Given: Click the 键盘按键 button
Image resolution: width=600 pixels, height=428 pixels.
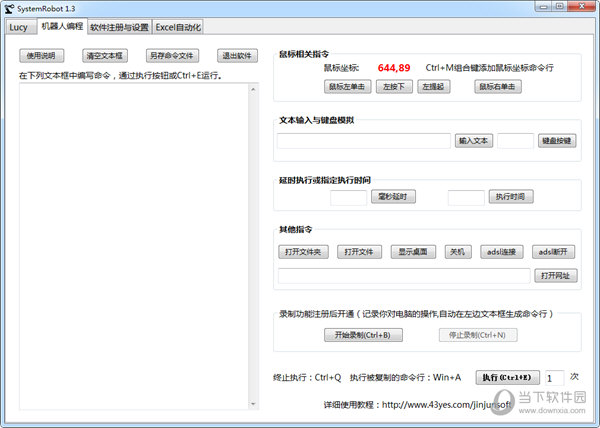Looking at the screenshot, I should tap(557, 141).
